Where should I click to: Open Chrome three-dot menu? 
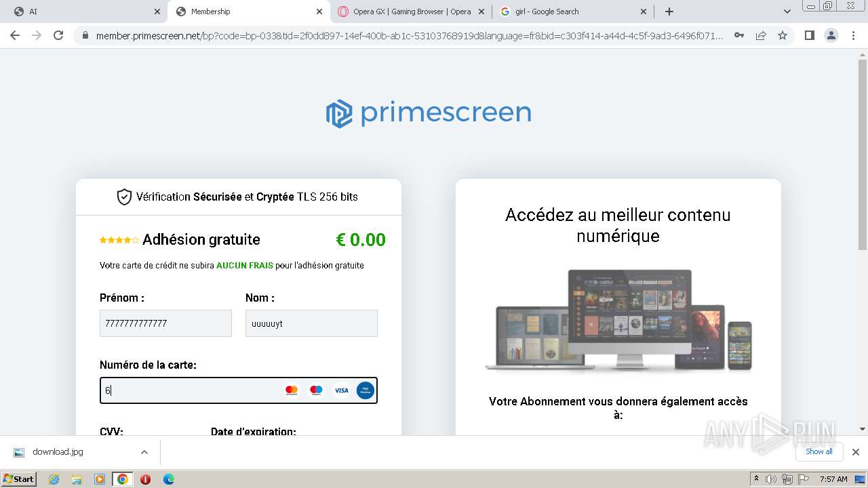(x=853, y=35)
